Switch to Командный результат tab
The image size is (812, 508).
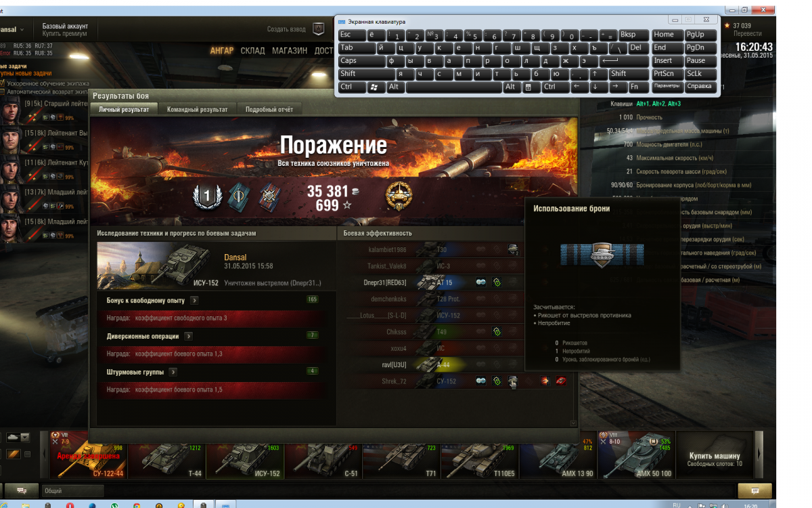[198, 109]
